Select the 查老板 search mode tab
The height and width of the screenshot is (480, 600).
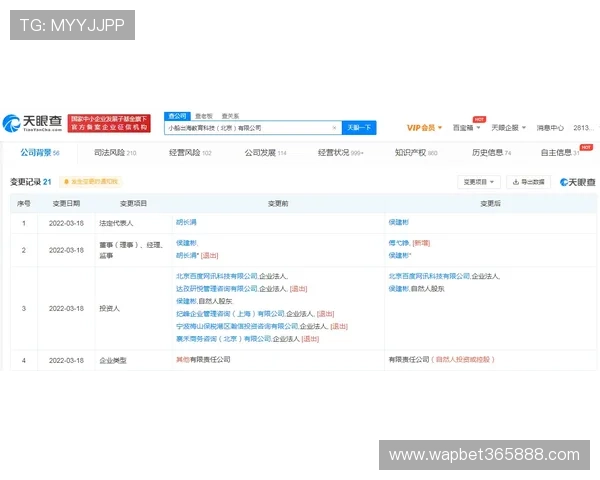click(x=204, y=116)
